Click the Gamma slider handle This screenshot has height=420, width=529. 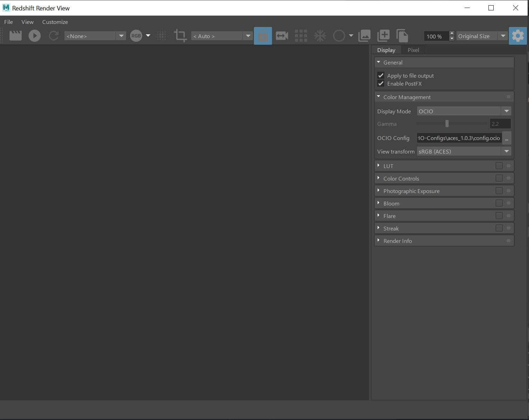(447, 124)
